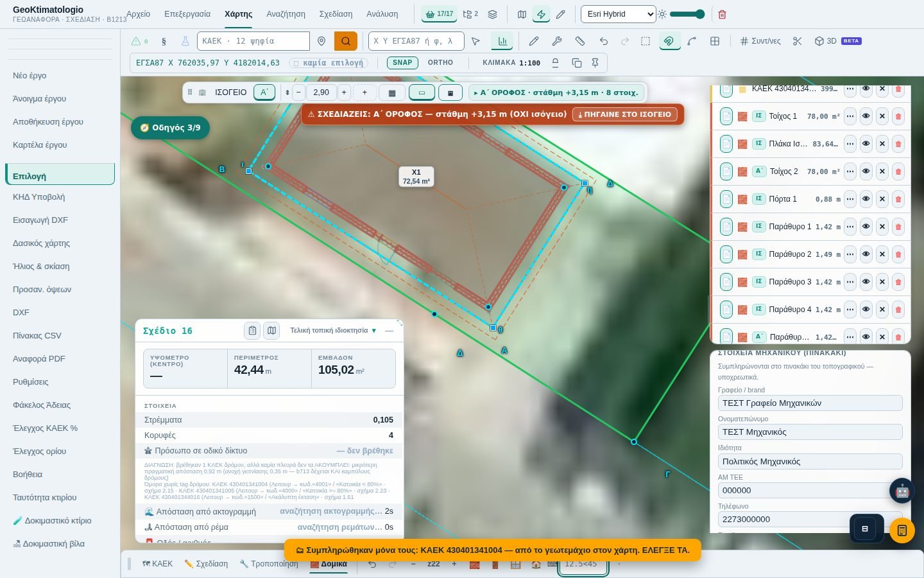Click the pin icon next to the scale

595,63
